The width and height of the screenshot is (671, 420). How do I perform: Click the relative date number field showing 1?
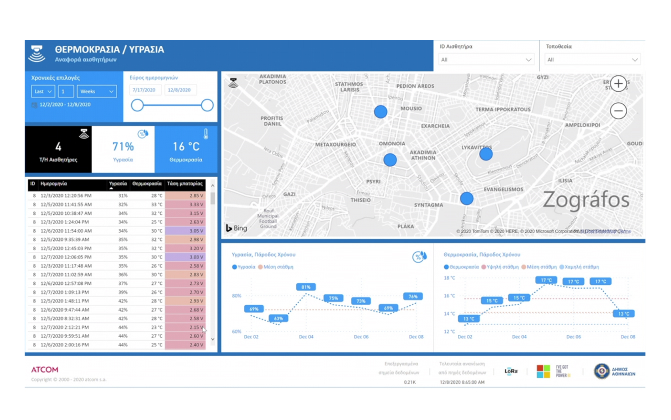pos(65,91)
